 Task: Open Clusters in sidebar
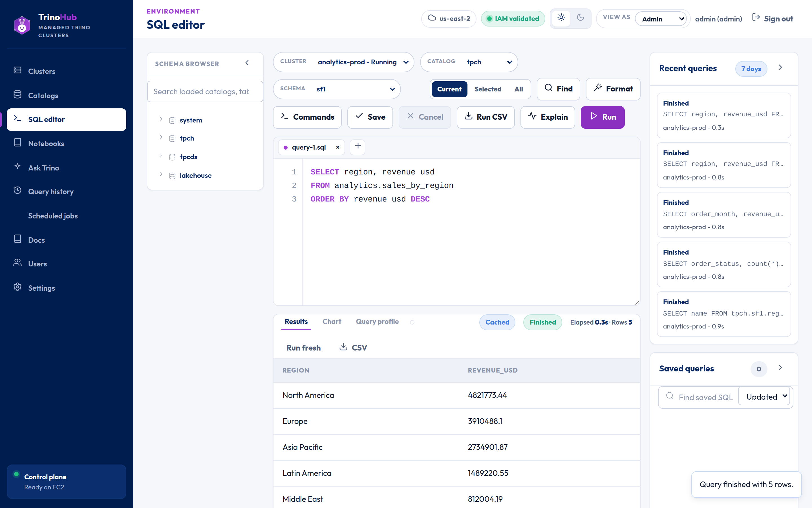(67, 71)
